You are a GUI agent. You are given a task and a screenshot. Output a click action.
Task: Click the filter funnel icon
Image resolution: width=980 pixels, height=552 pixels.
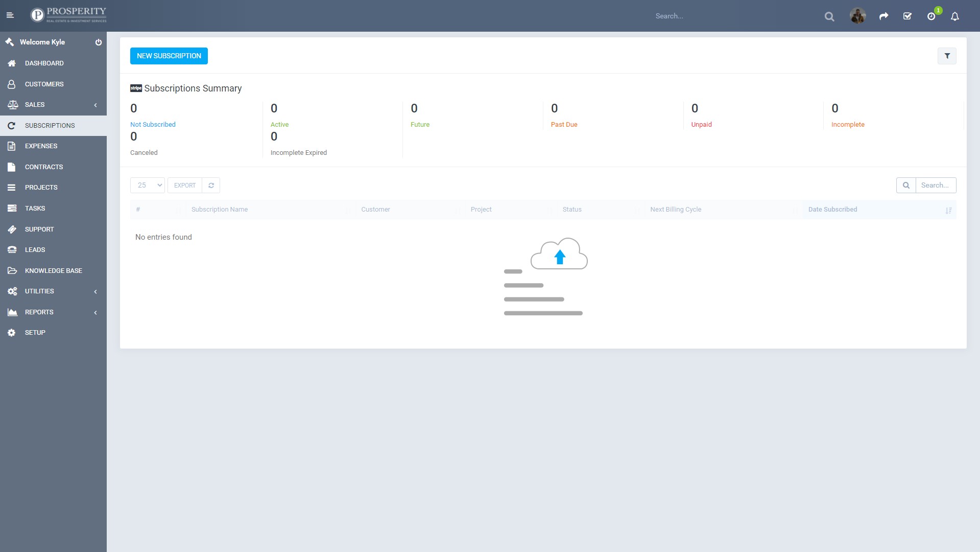[x=947, y=56]
